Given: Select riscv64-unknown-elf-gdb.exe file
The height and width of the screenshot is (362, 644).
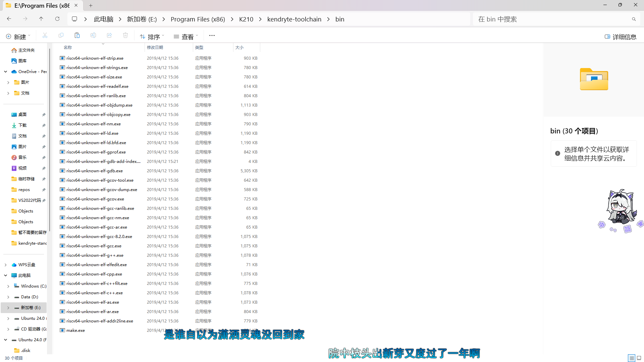Looking at the screenshot, I should pyautogui.click(x=95, y=171).
